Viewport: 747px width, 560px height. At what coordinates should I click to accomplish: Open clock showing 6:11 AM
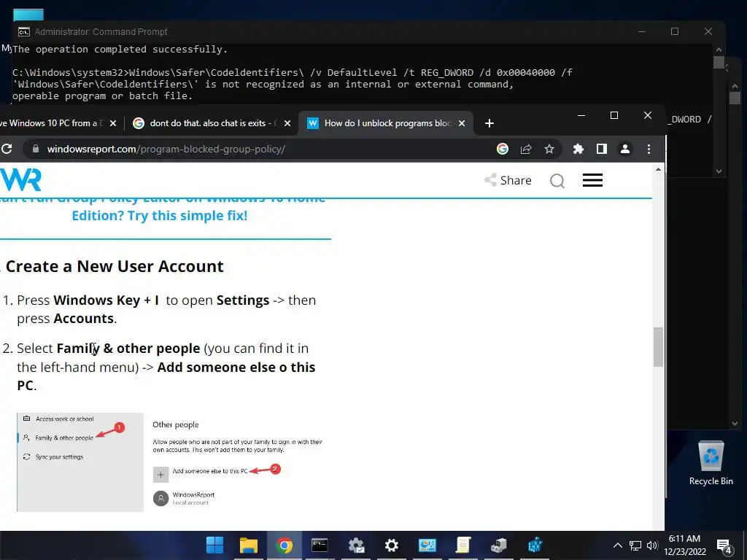point(684,545)
